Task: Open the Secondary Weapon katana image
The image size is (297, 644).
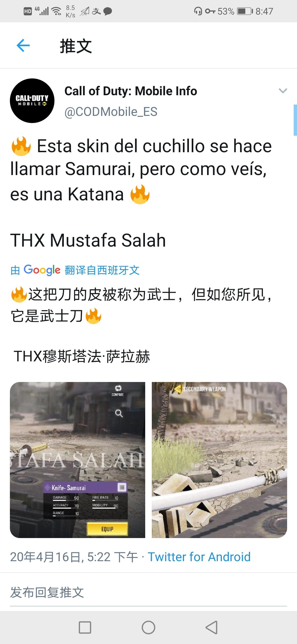Action: pyautogui.click(x=219, y=460)
